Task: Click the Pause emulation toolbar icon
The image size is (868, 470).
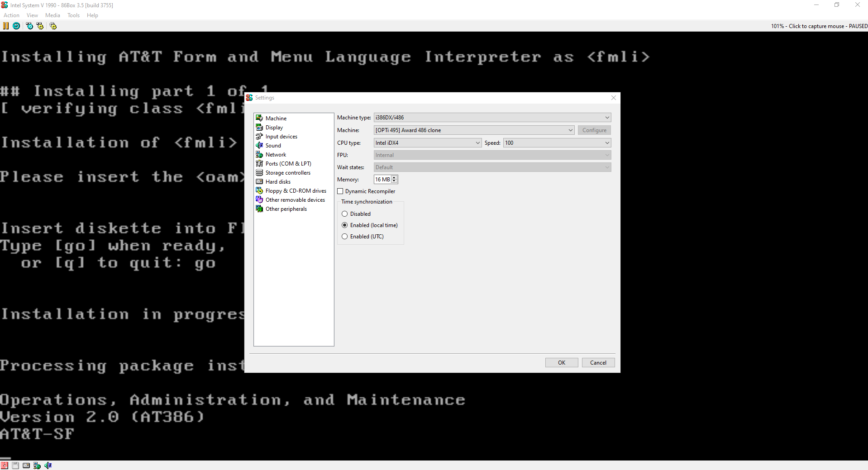Action: [6, 26]
